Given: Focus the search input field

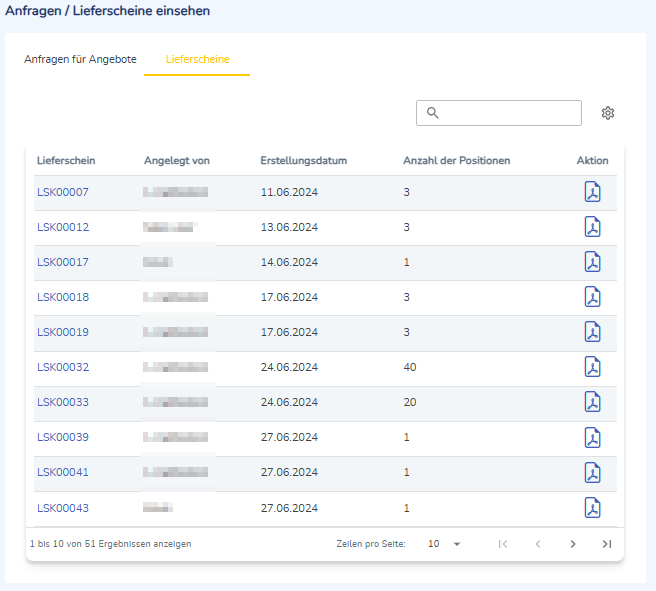Looking at the screenshot, I should pos(499,113).
